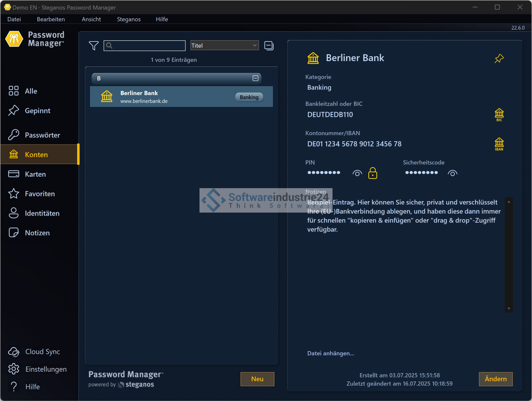Click the filter funnel icon

click(94, 46)
